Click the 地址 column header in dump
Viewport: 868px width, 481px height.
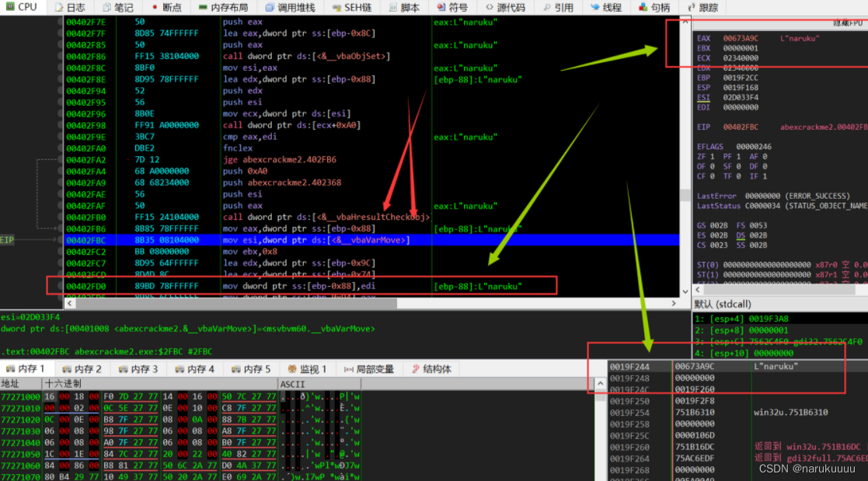(21, 384)
